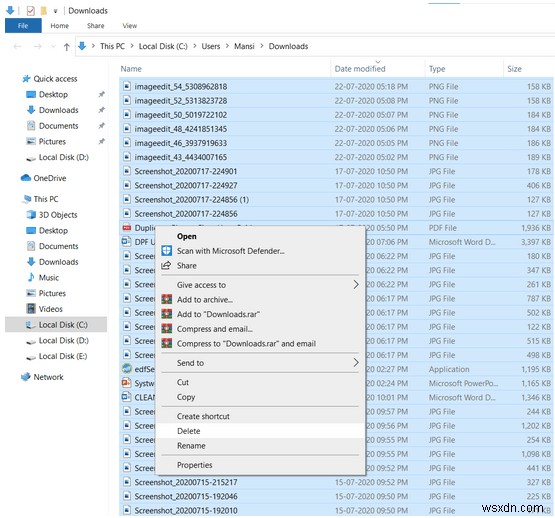Click the Word icon of CLEAN file
Screen dimensions: 555x518
coord(126,397)
